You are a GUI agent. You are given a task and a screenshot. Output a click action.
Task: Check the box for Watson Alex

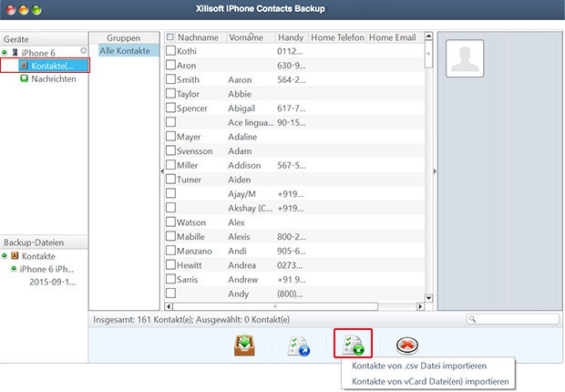[170, 222]
